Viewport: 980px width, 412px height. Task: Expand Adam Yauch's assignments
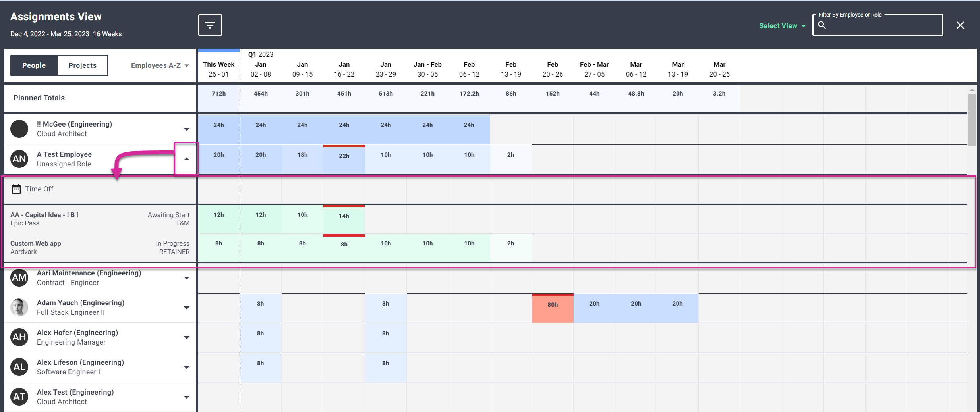point(186,307)
